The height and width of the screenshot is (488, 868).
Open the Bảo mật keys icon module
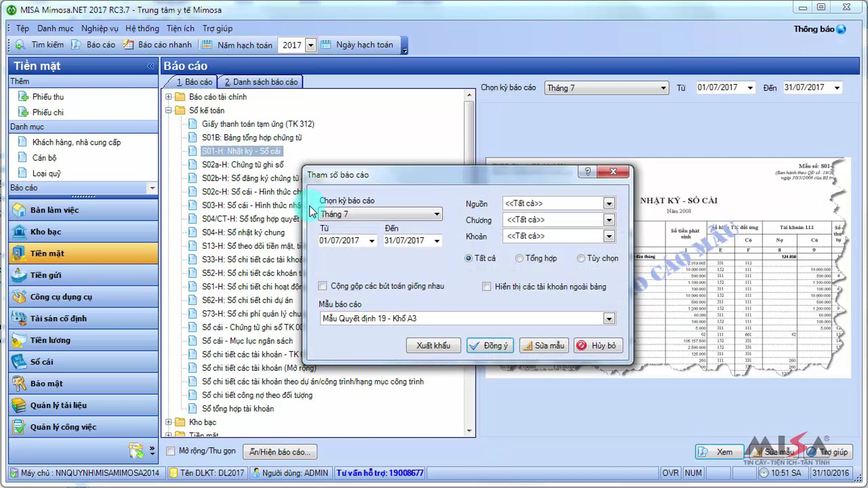(19, 384)
